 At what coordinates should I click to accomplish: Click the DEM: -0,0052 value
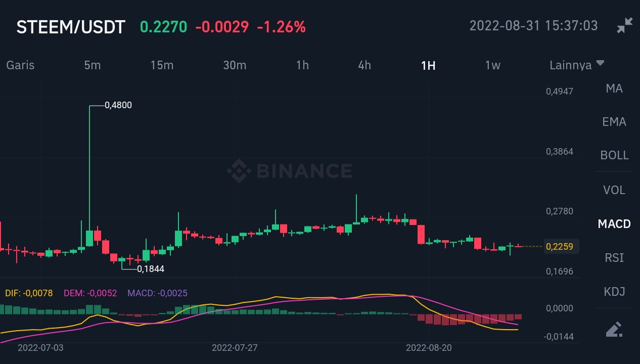pos(90,293)
